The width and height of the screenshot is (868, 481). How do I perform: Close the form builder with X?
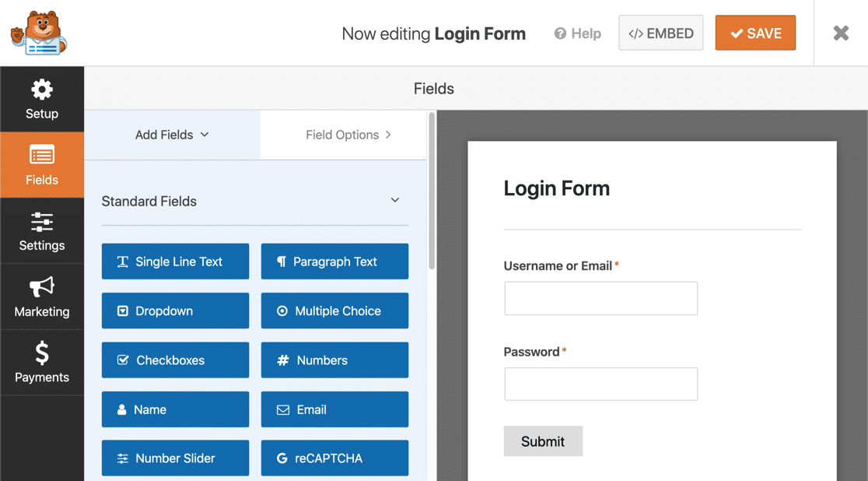pyautogui.click(x=841, y=33)
